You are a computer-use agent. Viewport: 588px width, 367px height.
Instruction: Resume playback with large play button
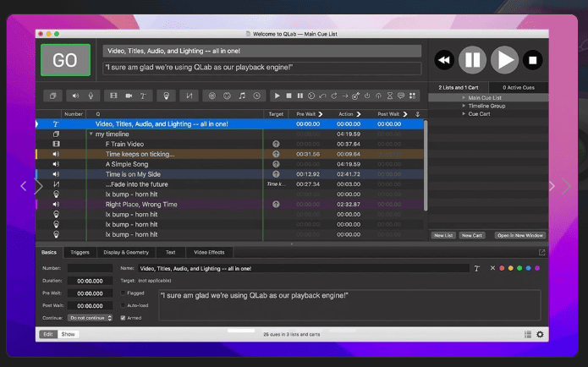[x=505, y=60]
